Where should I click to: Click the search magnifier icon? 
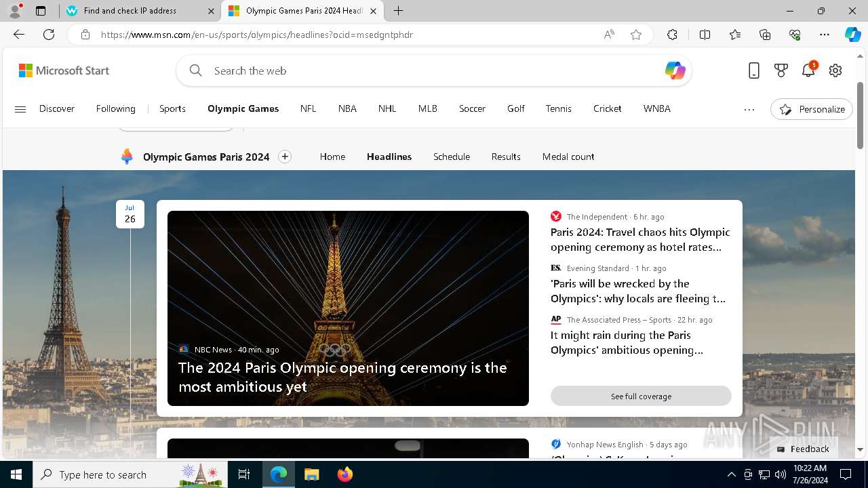pos(196,70)
